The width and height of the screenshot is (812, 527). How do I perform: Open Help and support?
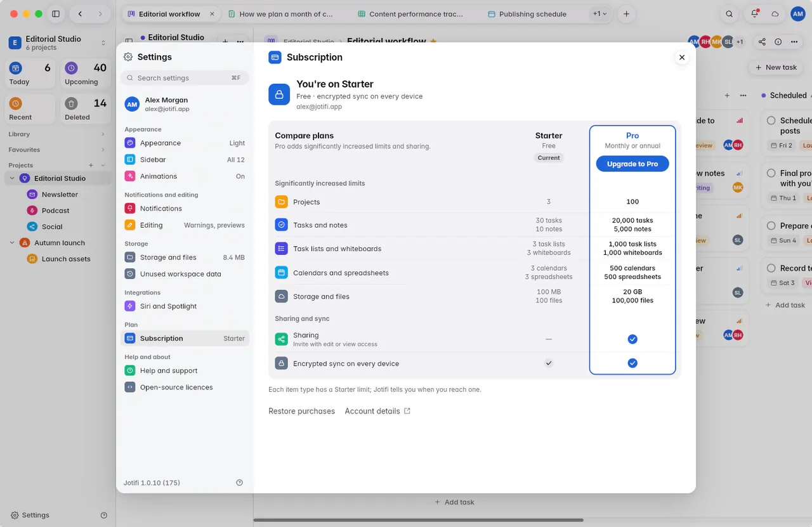[185, 371]
